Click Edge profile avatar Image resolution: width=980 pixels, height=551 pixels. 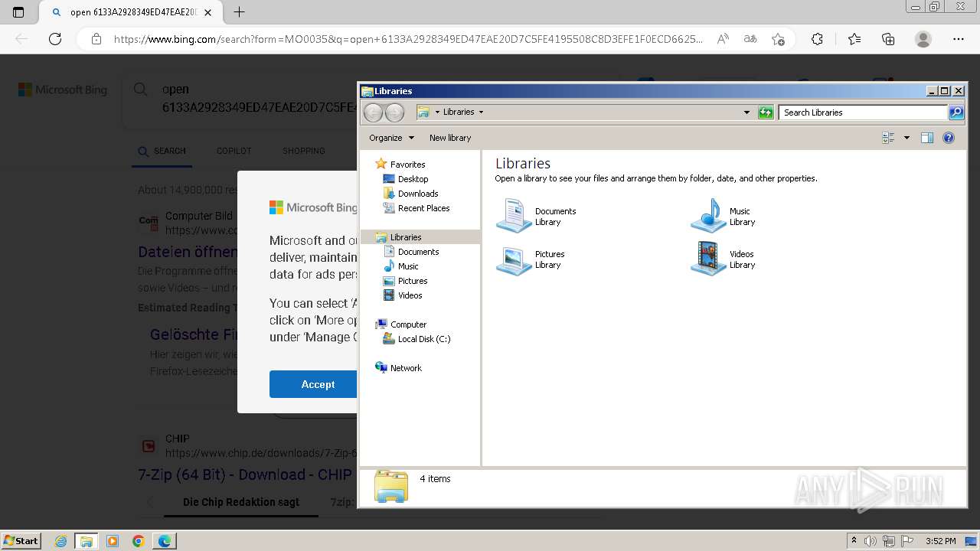point(923,39)
